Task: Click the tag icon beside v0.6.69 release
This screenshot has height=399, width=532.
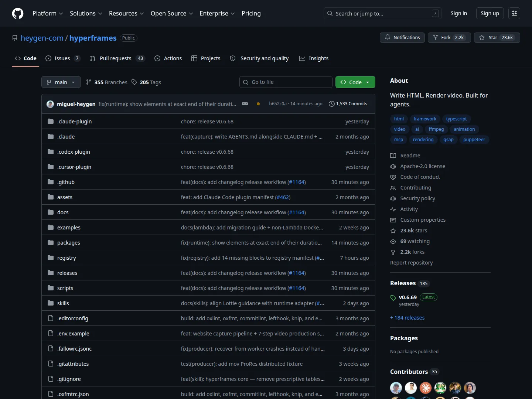Action: click(x=393, y=297)
